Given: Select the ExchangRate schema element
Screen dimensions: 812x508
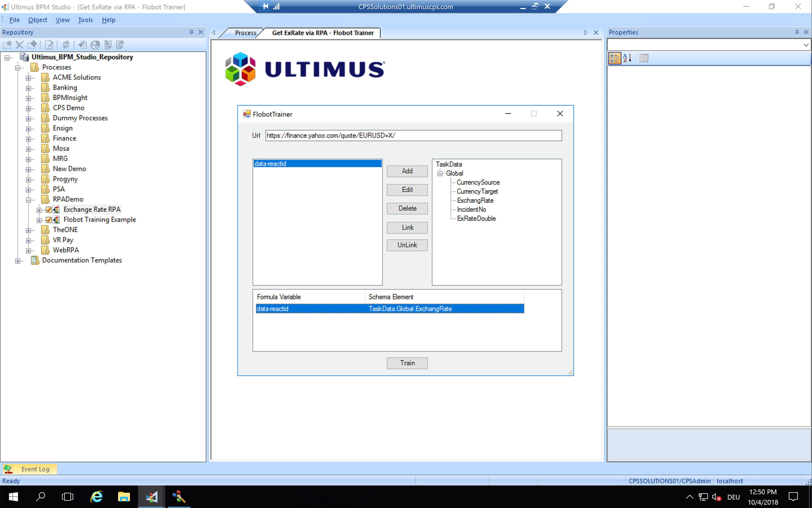Looking at the screenshot, I should coord(475,200).
